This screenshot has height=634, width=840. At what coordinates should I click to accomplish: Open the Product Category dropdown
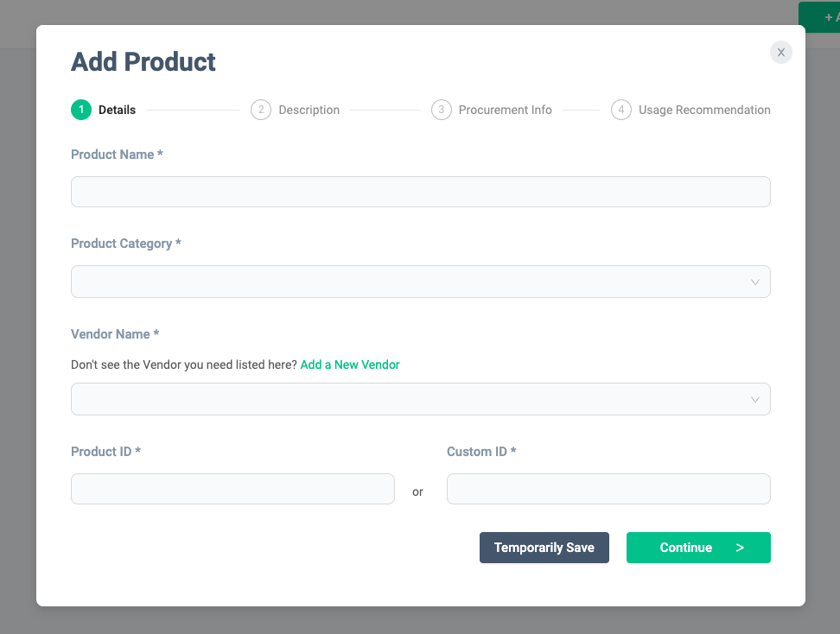pos(421,282)
